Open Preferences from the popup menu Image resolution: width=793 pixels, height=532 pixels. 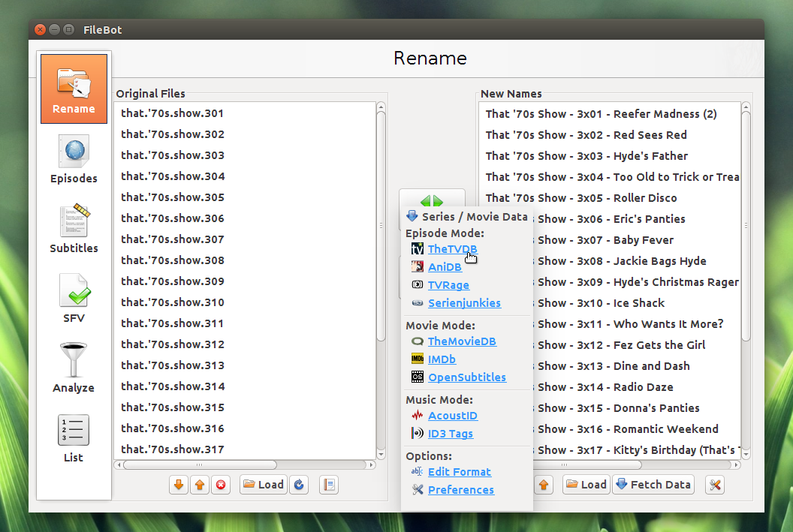pyautogui.click(x=461, y=490)
